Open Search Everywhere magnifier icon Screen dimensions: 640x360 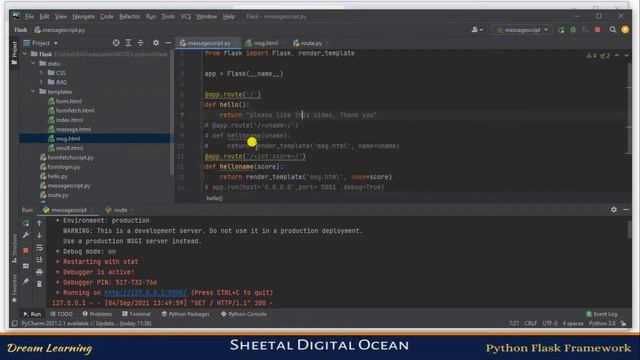(x=613, y=30)
